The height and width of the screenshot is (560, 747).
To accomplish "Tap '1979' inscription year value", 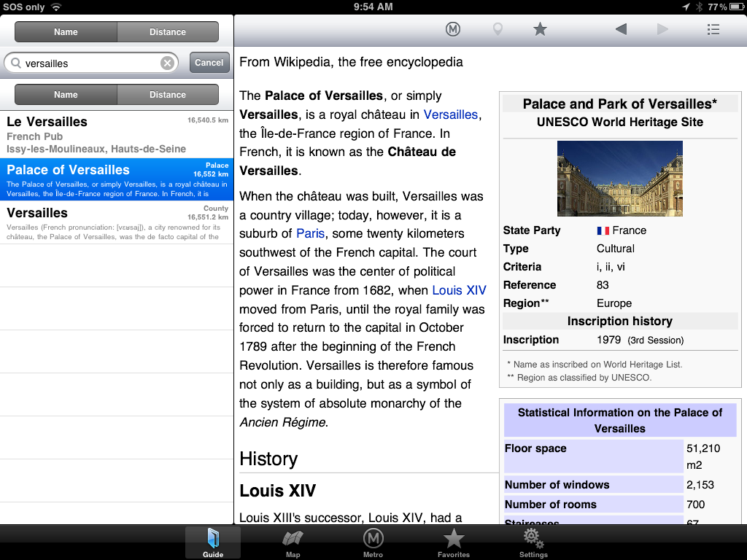I will pos(608,340).
